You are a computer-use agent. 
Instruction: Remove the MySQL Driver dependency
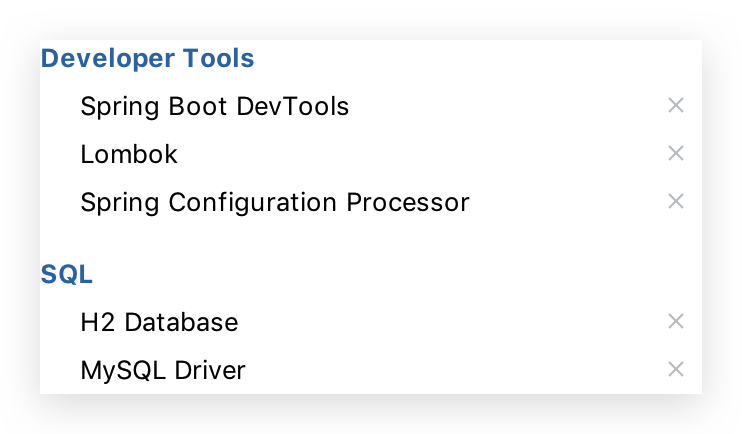(x=676, y=369)
